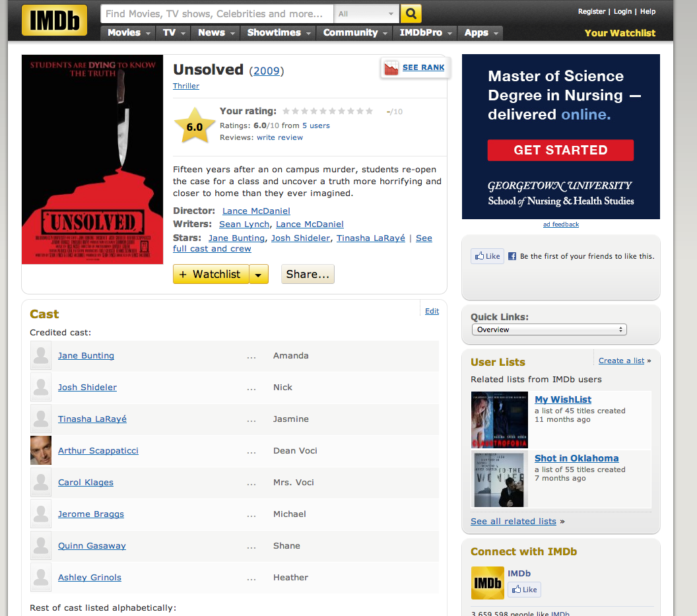Open Your Watchlist
This screenshot has width=697, height=616.
620,33
